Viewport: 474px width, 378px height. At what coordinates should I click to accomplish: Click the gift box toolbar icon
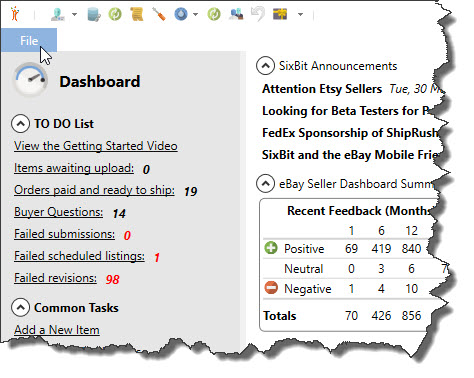click(280, 14)
